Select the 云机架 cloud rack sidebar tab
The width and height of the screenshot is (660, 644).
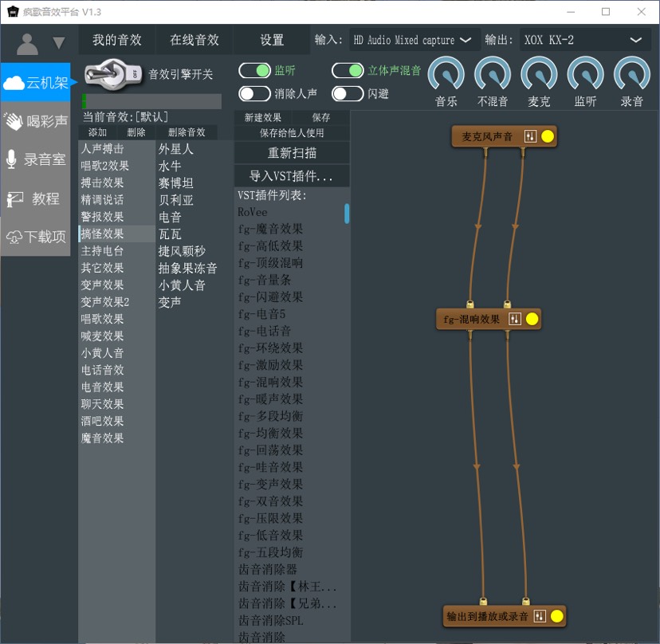36,83
